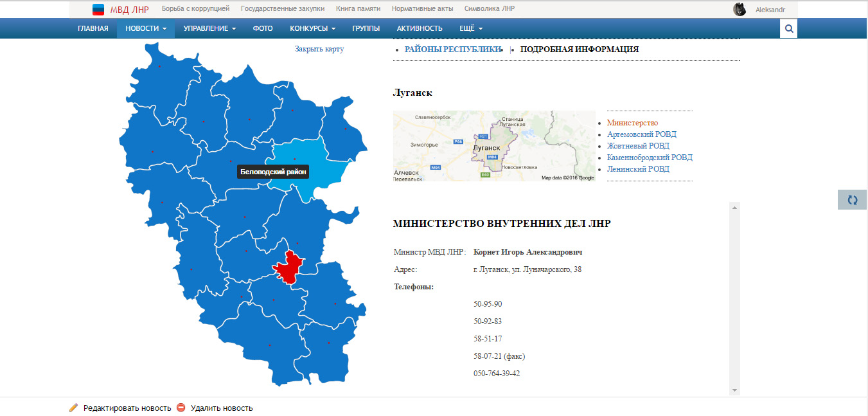Click the minister name Корнет Игорь Александрович

[528, 252]
